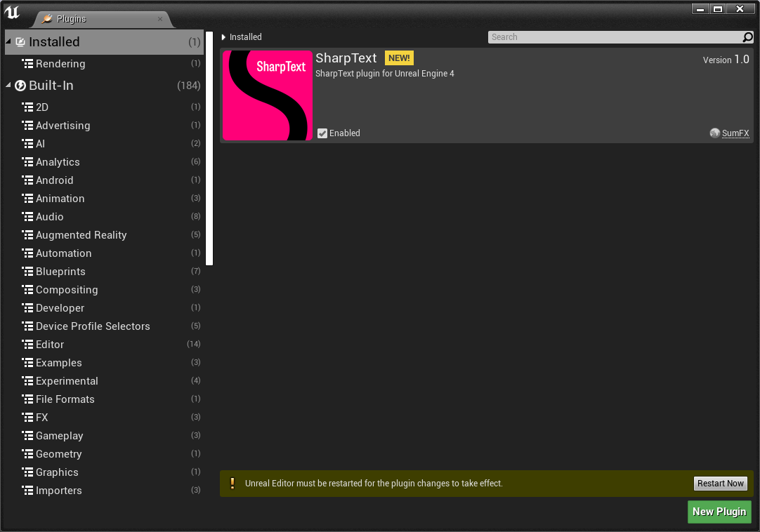Click the SharpText plugin title

[346, 58]
